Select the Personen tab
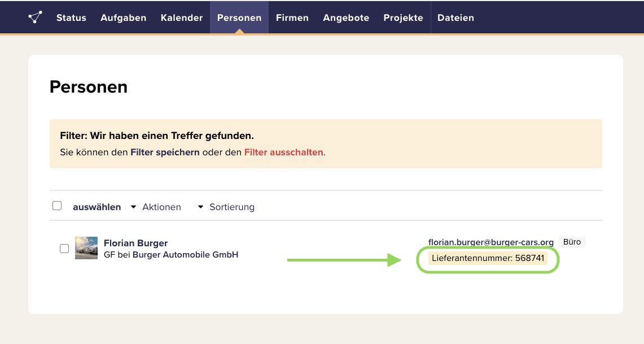 click(x=239, y=18)
